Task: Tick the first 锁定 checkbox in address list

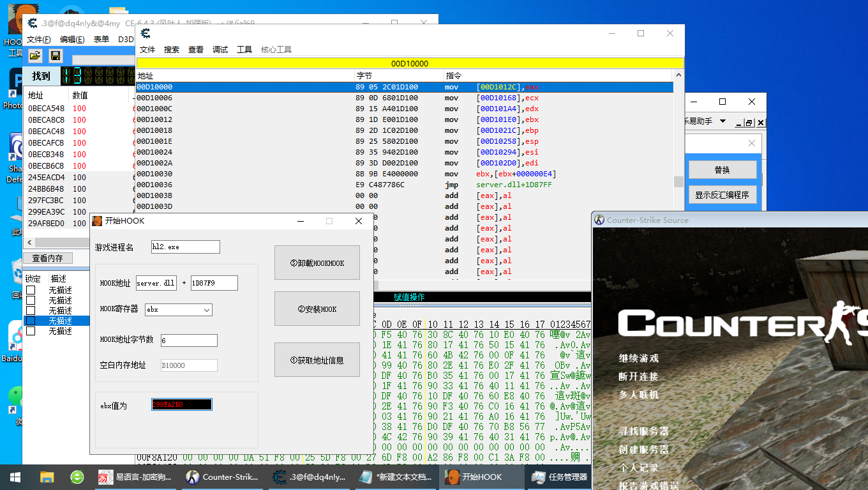Action: tap(31, 290)
